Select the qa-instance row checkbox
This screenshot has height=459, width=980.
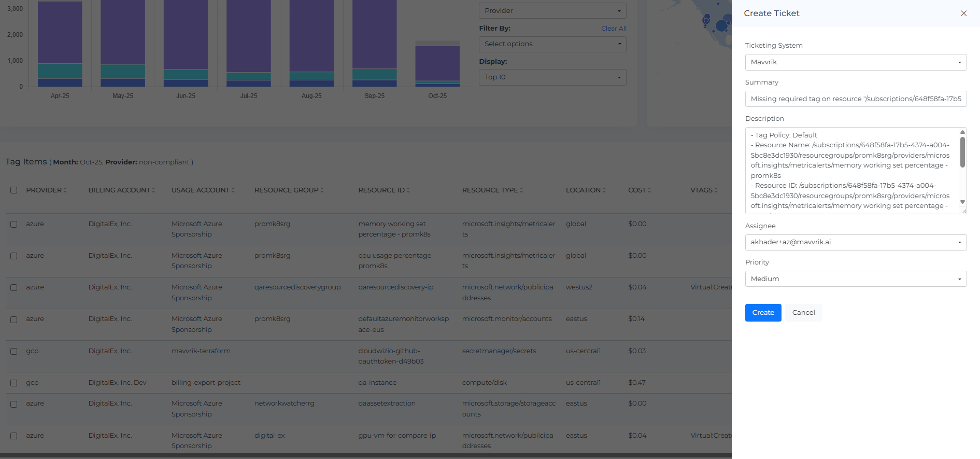(14, 383)
